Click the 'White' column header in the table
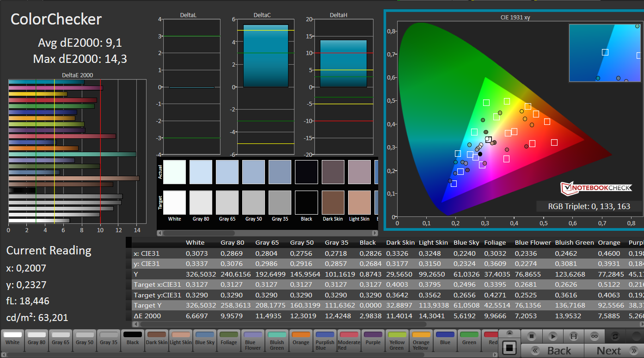This screenshot has width=644, height=358. click(195, 242)
